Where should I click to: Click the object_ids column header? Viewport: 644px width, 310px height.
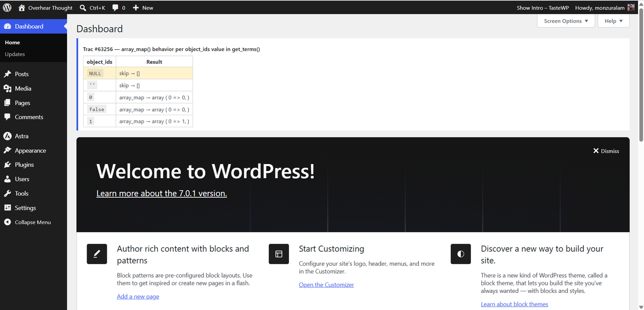(100, 62)
